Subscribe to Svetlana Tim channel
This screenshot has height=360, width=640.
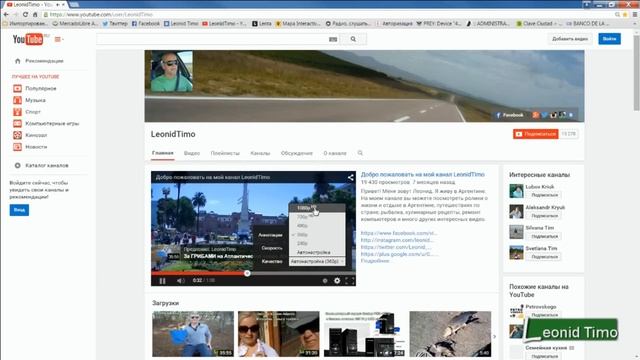pos(544,257)
